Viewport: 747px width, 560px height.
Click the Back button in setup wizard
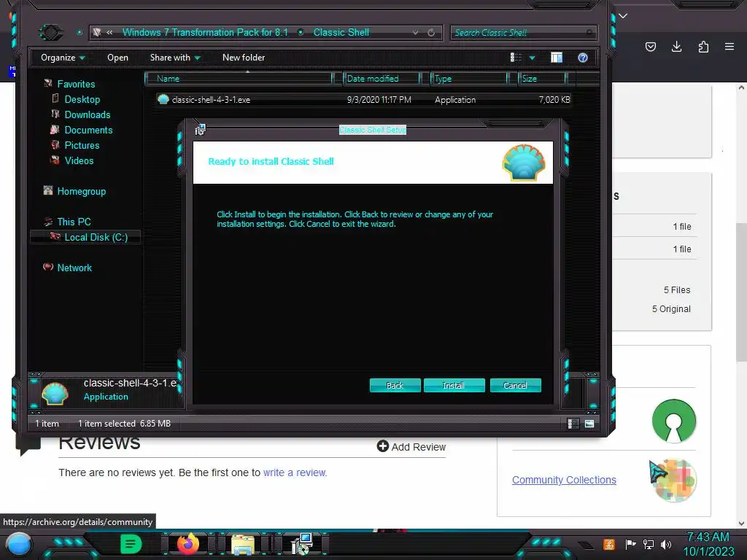395,385
